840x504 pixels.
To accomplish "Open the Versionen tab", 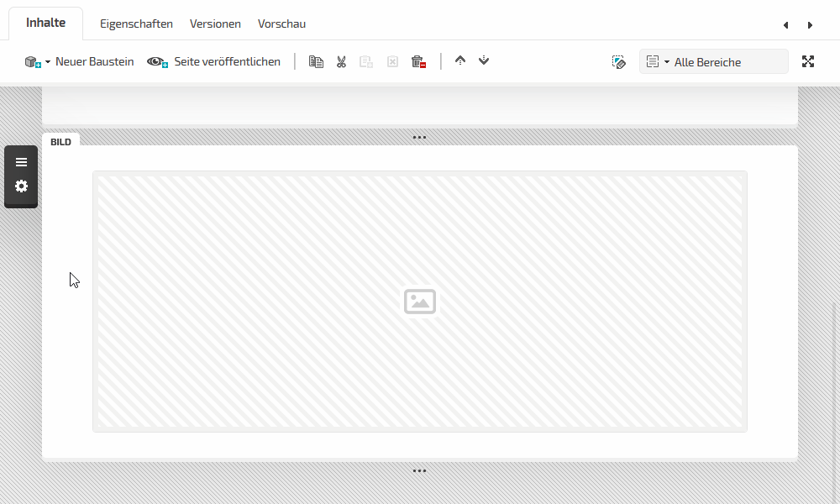I will [215, 24].
